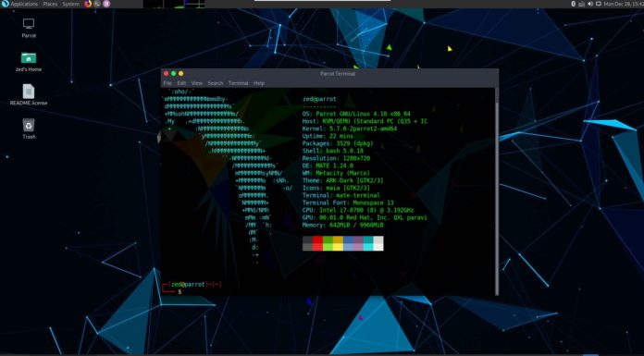Viewport: 644px width, 356px height.
Task: Open the System menu
Action: click(x=70, y=4)
